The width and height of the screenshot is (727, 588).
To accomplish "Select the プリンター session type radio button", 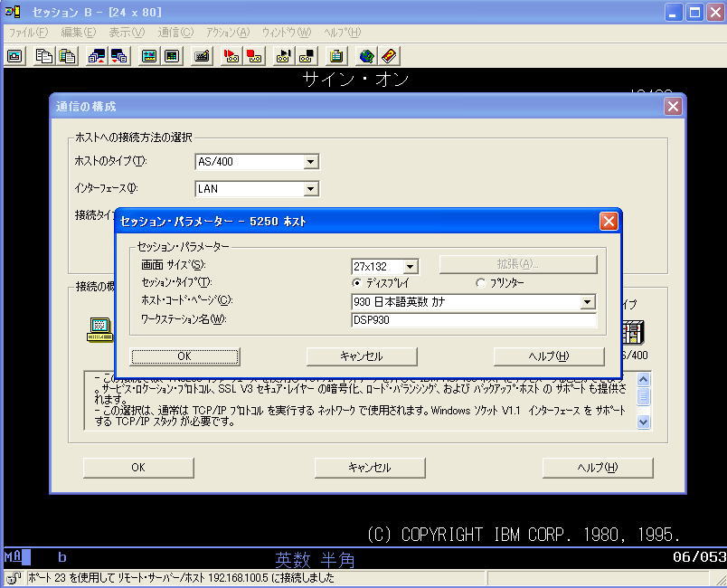I will 480,282.
